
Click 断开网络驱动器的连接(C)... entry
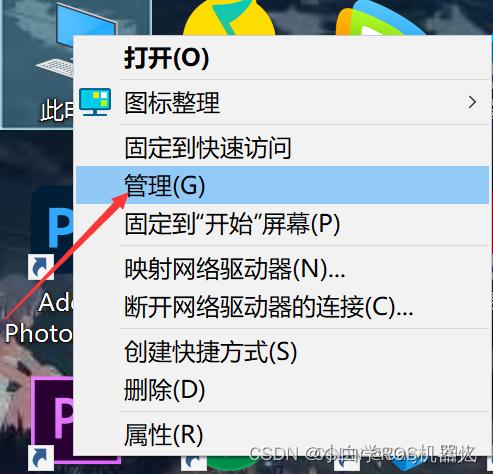282,306
